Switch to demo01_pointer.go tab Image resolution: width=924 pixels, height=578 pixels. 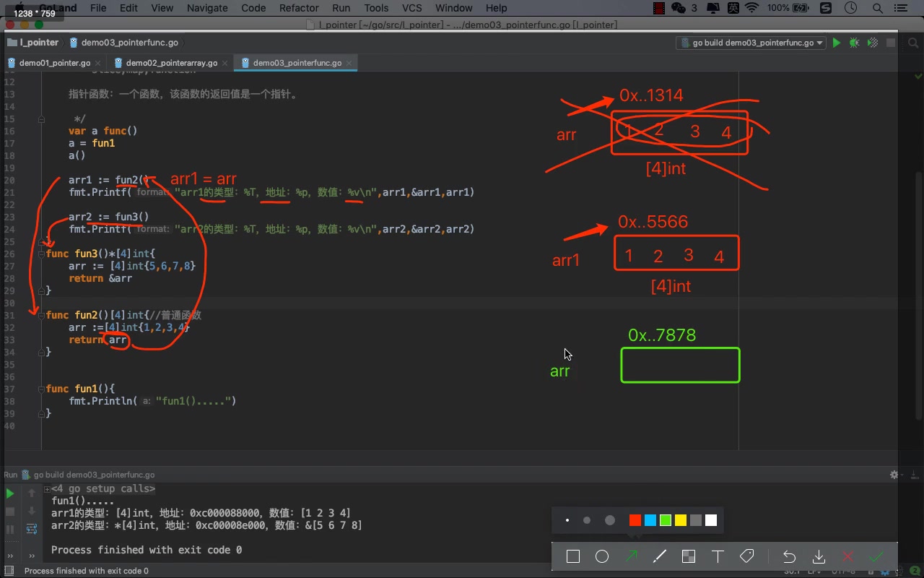[x=55, y=63]
